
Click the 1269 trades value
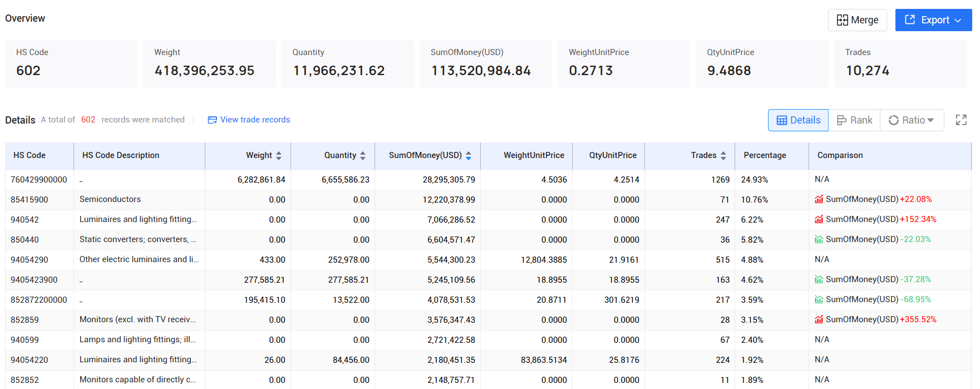click(x=720, y=180)
